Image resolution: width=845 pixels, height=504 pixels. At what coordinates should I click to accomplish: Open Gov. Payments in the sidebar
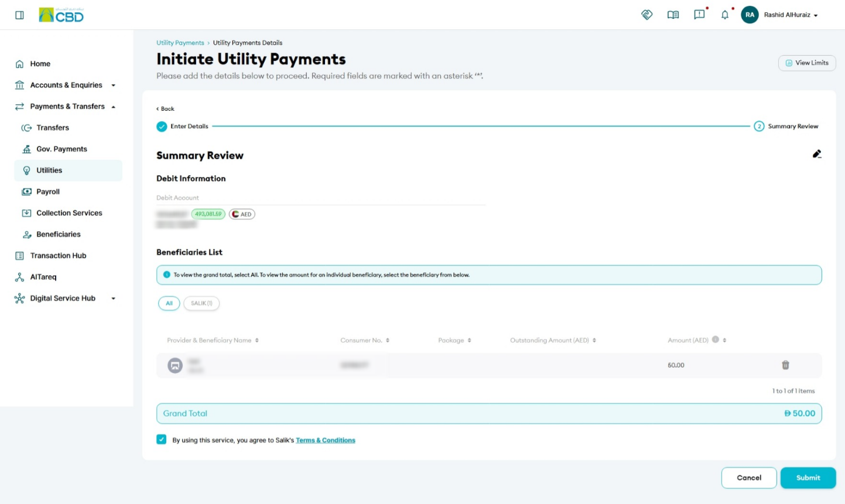(x=61, y=149)
